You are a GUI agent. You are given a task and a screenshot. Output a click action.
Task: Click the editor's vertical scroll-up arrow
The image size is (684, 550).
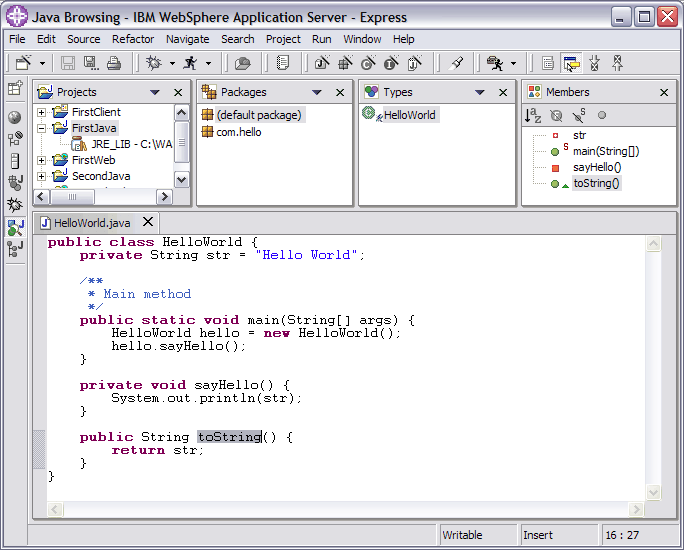(x=653, y=243)
